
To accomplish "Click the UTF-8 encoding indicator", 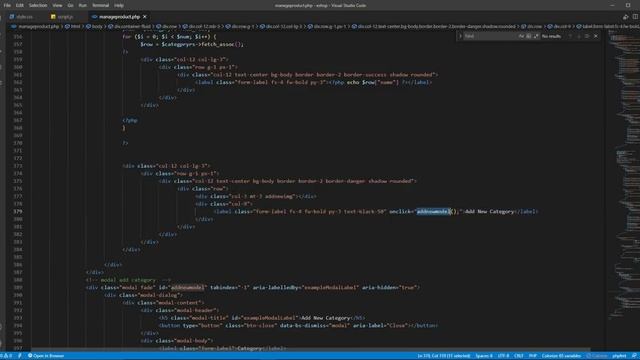I will point(503,356).
